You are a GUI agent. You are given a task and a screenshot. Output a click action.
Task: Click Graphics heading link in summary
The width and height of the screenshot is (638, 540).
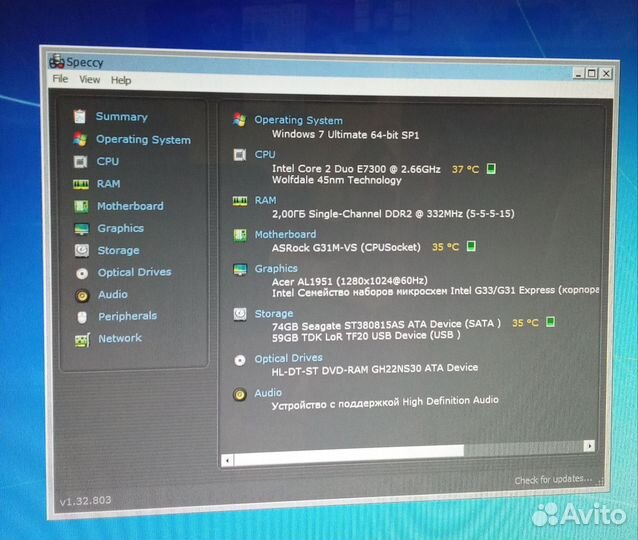point(276,269)
